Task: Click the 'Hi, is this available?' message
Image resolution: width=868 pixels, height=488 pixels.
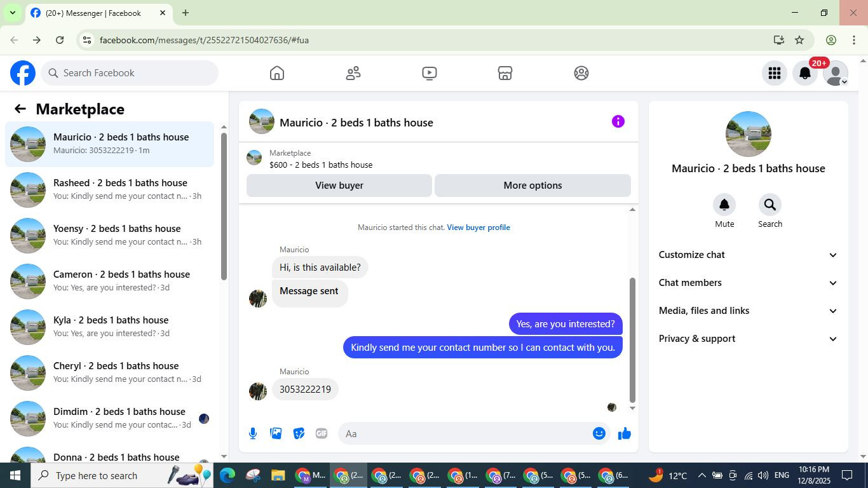Action: pyautogui.click(x=320, y=268)
